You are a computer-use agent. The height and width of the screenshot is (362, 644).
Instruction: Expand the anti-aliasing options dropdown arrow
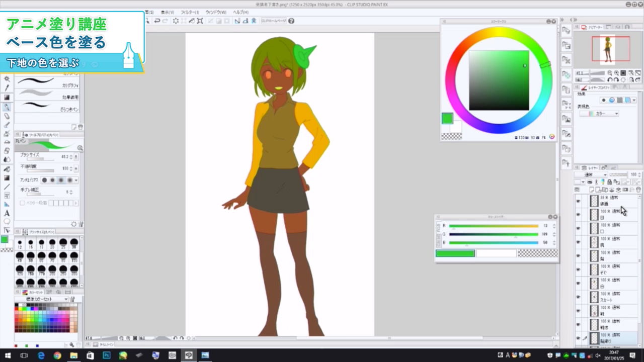76,180
